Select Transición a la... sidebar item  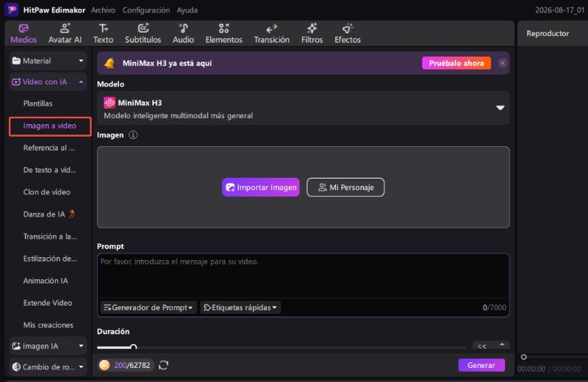coord(50,237)
